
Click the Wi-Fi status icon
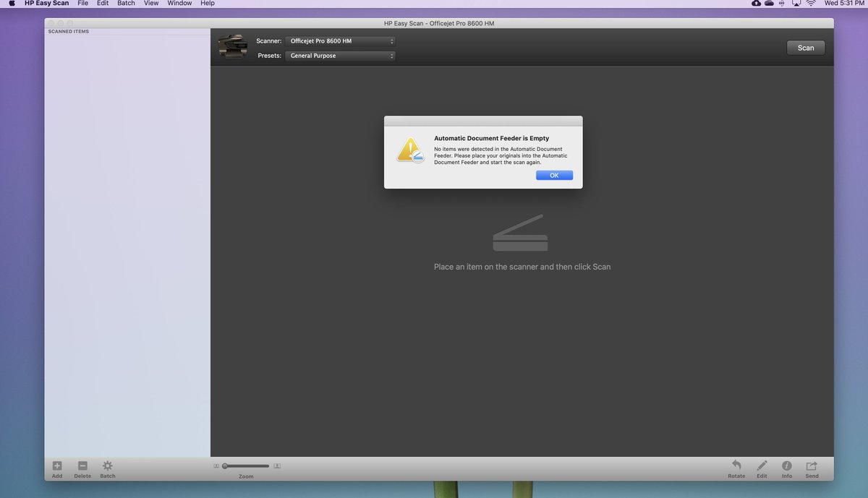pos(811,4)
